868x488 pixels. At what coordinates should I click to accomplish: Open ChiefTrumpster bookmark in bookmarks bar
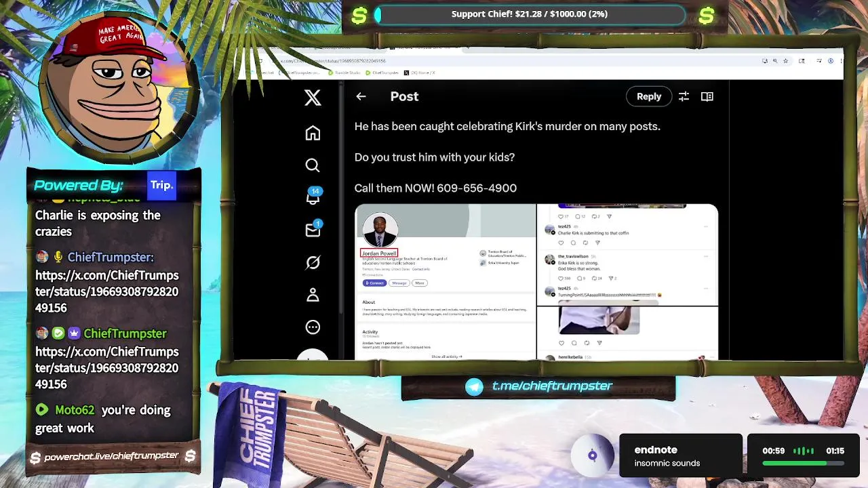tap(382, 73)
